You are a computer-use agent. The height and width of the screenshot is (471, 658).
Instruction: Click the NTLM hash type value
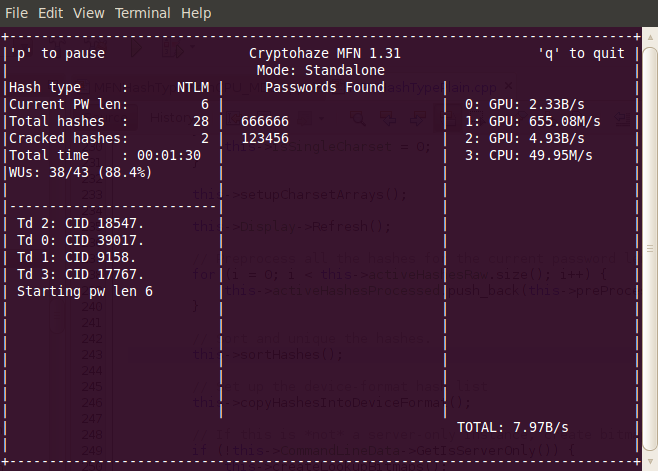click(185, 87)
